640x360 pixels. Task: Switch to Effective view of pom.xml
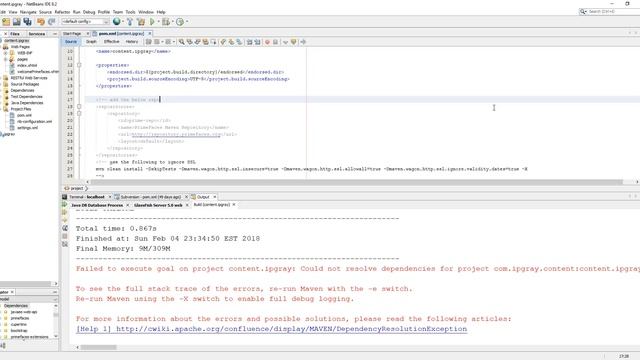(111, 42)
